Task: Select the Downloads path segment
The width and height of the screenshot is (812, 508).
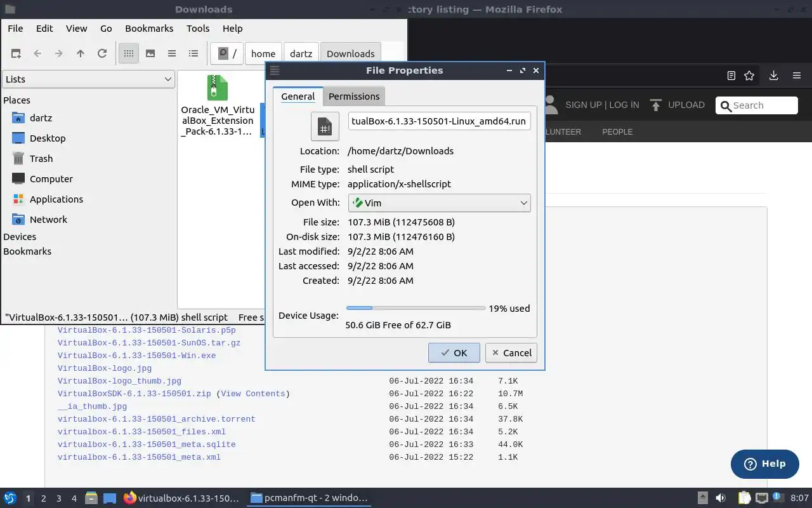Action: point(350,53)
